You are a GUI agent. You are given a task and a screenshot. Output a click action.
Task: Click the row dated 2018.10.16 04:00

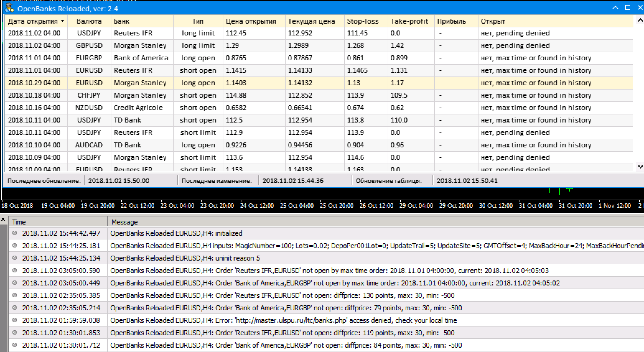click(x=319, y=108)
